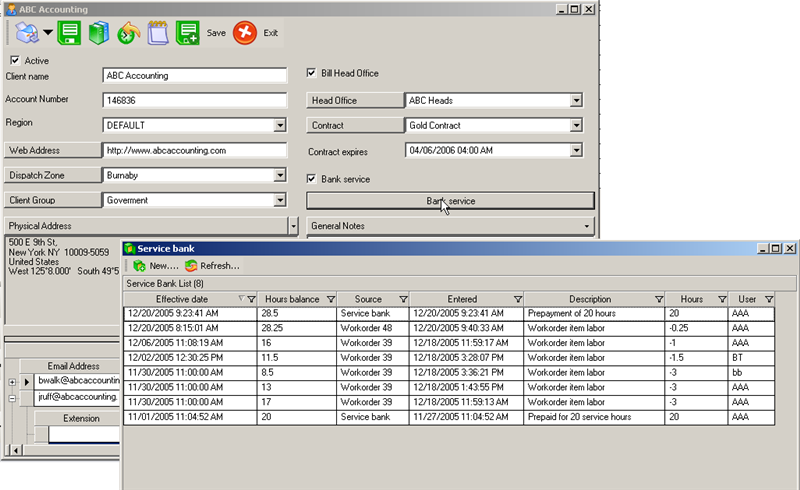Open the Dispatch Zone dropdown arrow
The image size is (800, 490).
pyautogui.click(x=280, y=175)
